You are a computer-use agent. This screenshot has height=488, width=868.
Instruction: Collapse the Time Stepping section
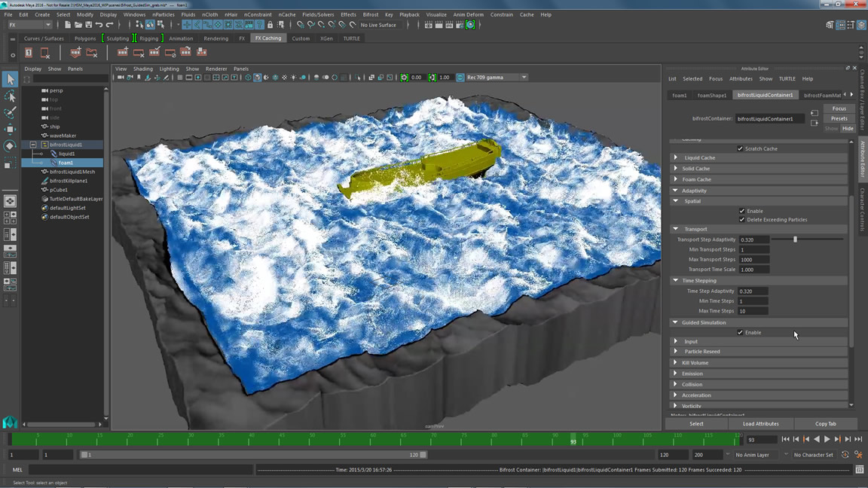pyautogui.click(x=676, y=281)
